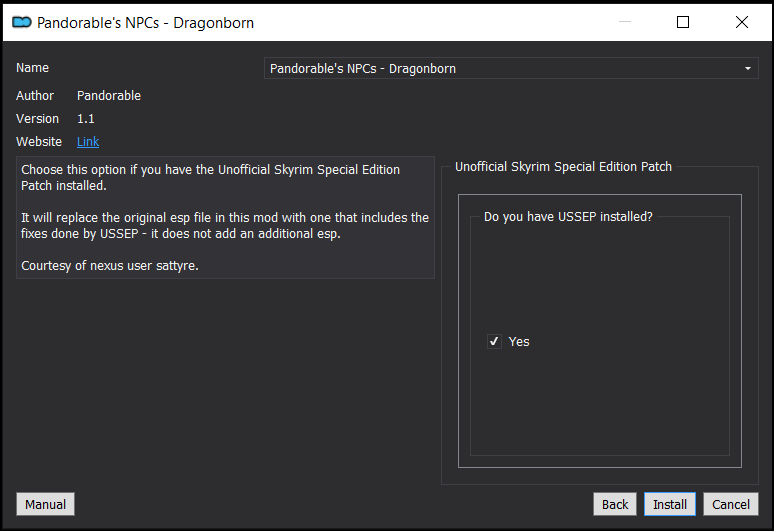The image size is (774, 531).
Task: Click the 'Version' field label
Action: 38,119
